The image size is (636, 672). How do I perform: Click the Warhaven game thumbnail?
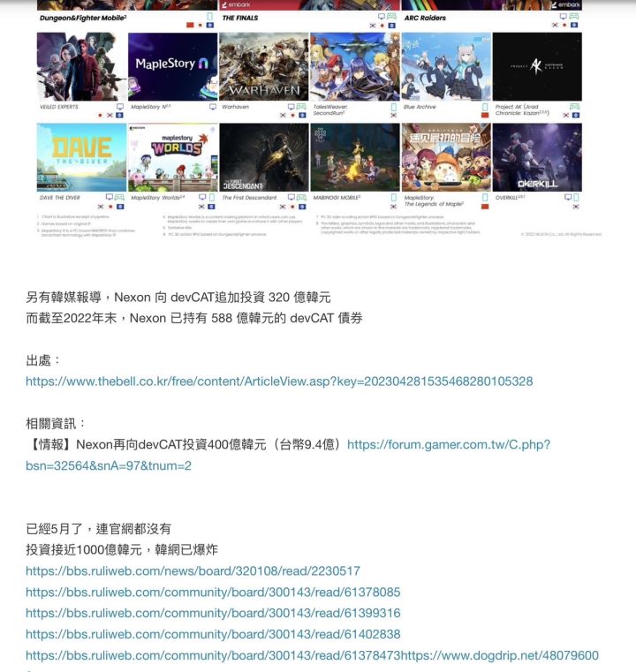coord(263,66)
